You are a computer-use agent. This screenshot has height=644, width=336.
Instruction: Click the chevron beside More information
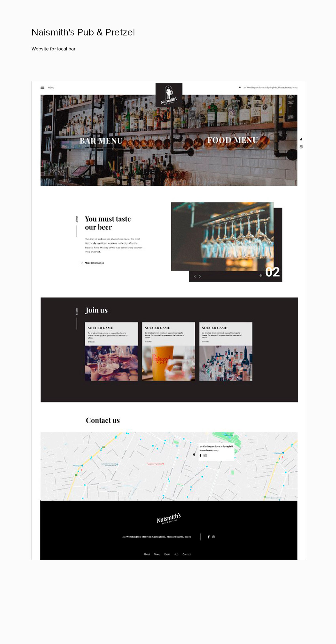pos(82,263)
